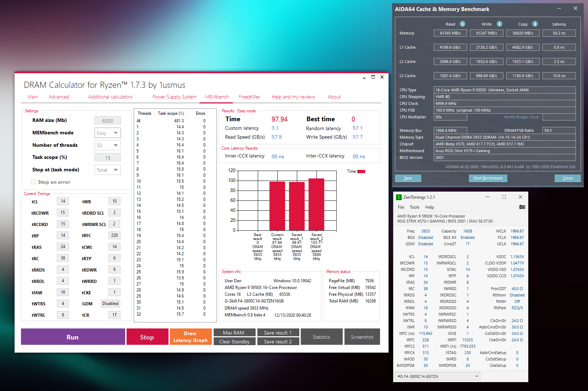
Task: Select the MEMbench tab
Action: 217,97
